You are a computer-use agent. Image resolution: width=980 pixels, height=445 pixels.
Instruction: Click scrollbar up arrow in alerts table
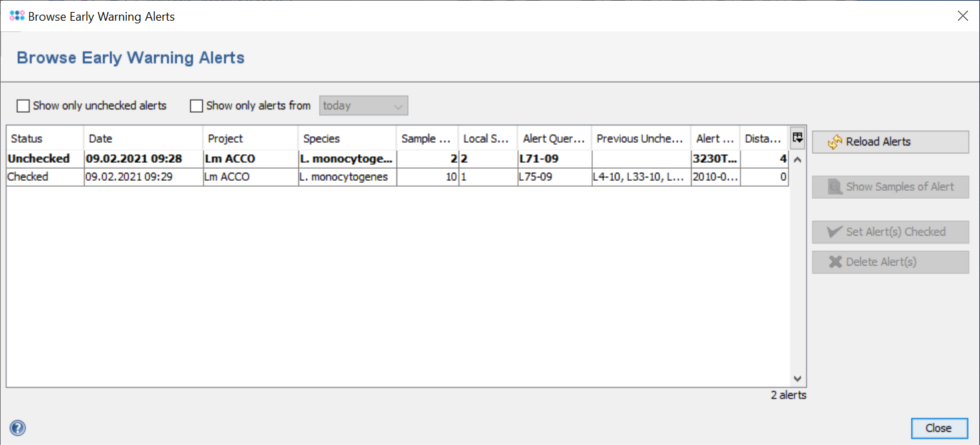[x=797, y=160]
